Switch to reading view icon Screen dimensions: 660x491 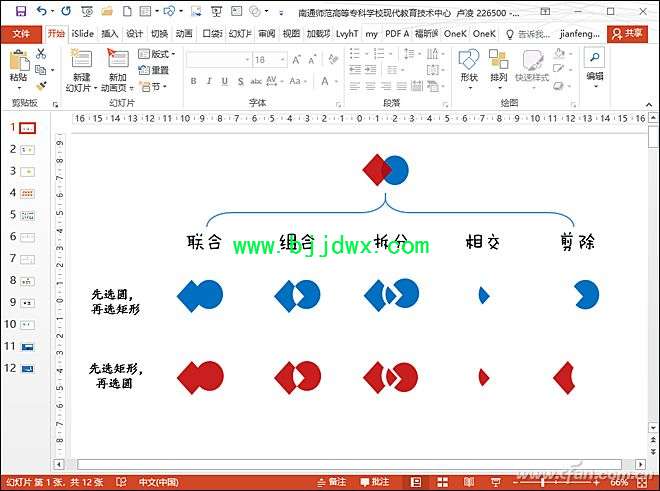click(469, 482)
